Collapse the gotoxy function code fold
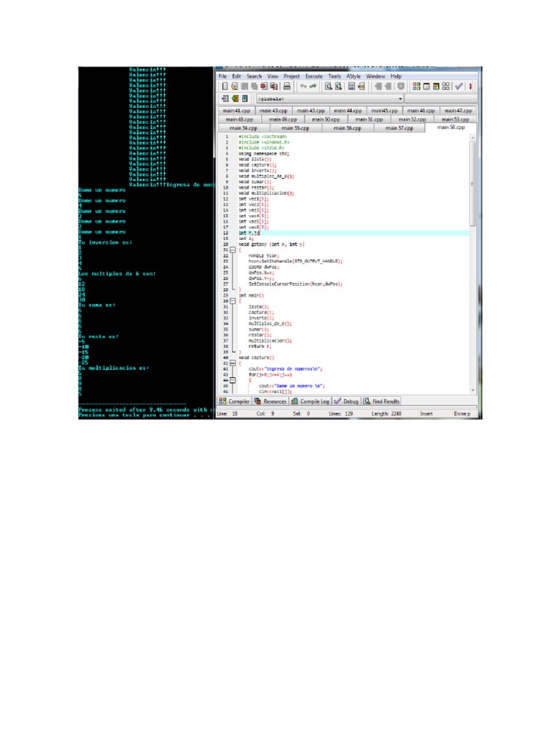This screenshot has height=747, width=560. click(x=233, y=249)
